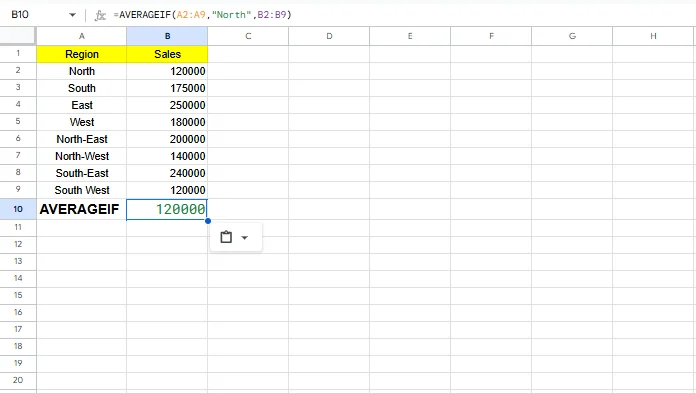Image resolution: width=696 pixels, height=393 pixels.
Task: Select the North-West cell
Action: tap(82, 156)
